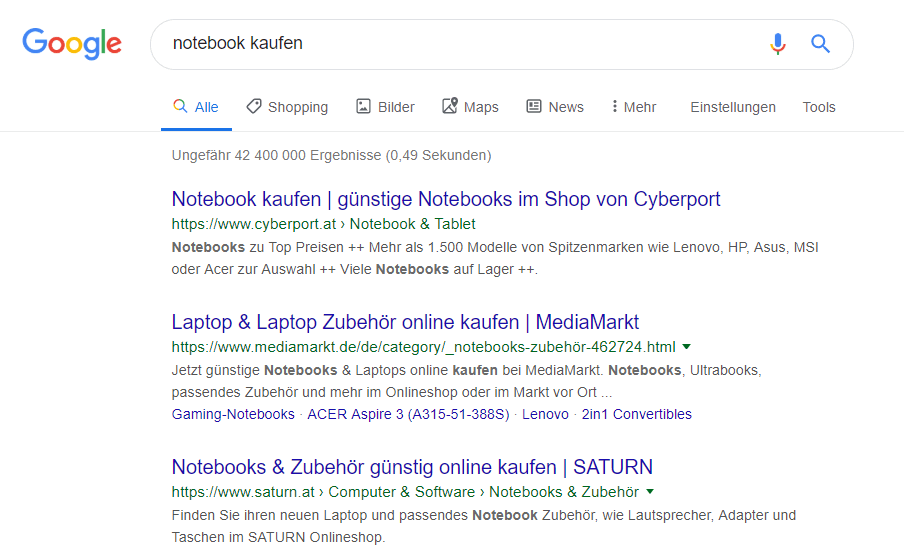The image size is (904, 560).
Task: Open the Tools option
Action: pyautogui.click(x=819, y=107)
